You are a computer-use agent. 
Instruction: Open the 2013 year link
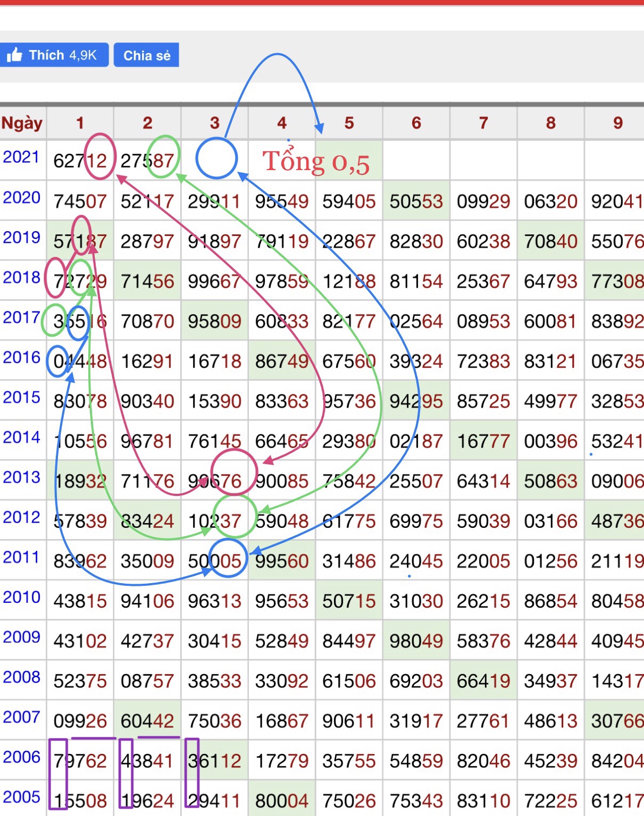click(21, 477)
